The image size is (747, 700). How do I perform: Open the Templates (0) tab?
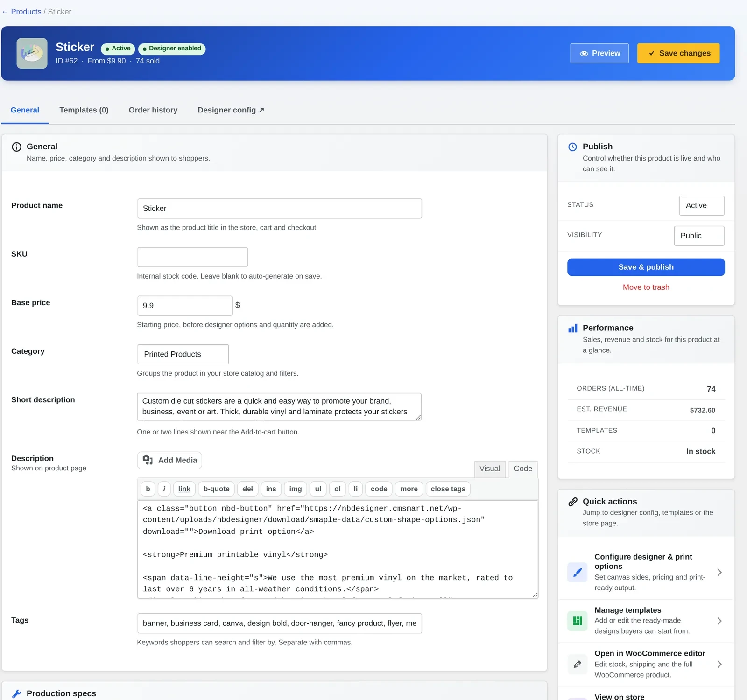(84, 111)
